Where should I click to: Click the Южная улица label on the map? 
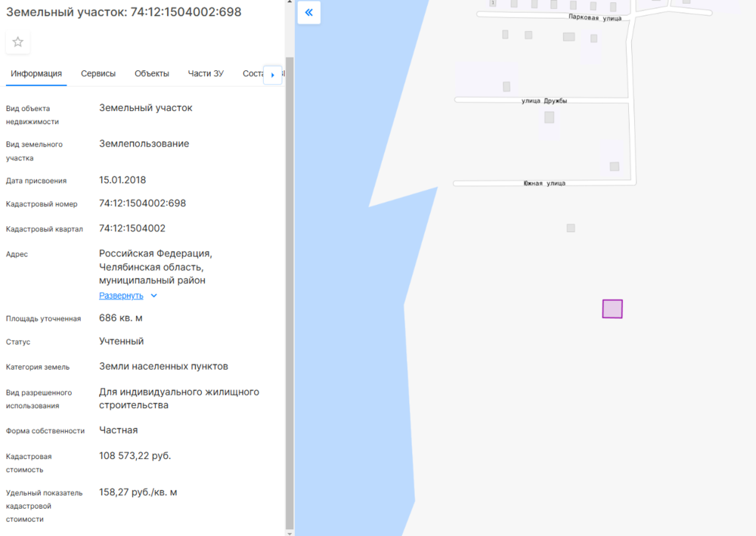[x=544, y=183]
